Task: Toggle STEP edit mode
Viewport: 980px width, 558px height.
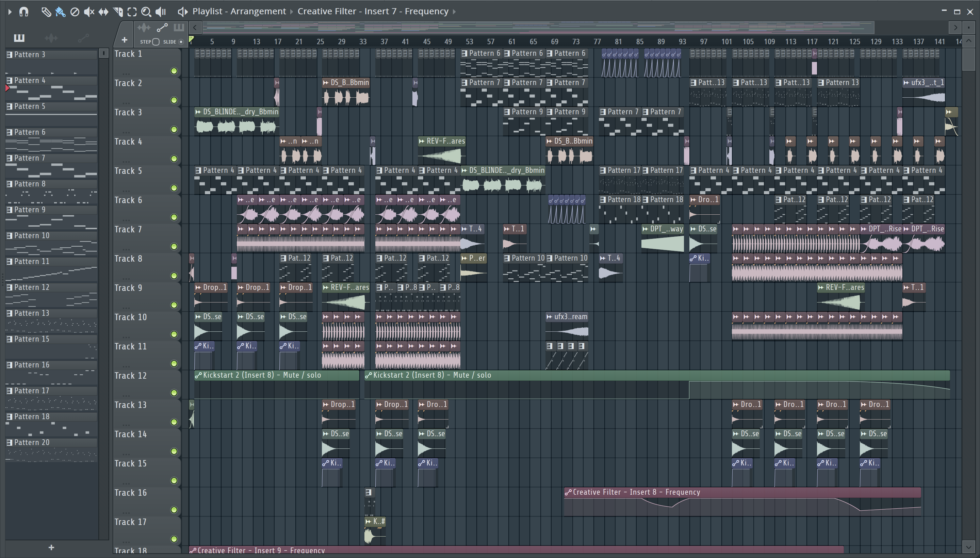Action: coord(156,42)
